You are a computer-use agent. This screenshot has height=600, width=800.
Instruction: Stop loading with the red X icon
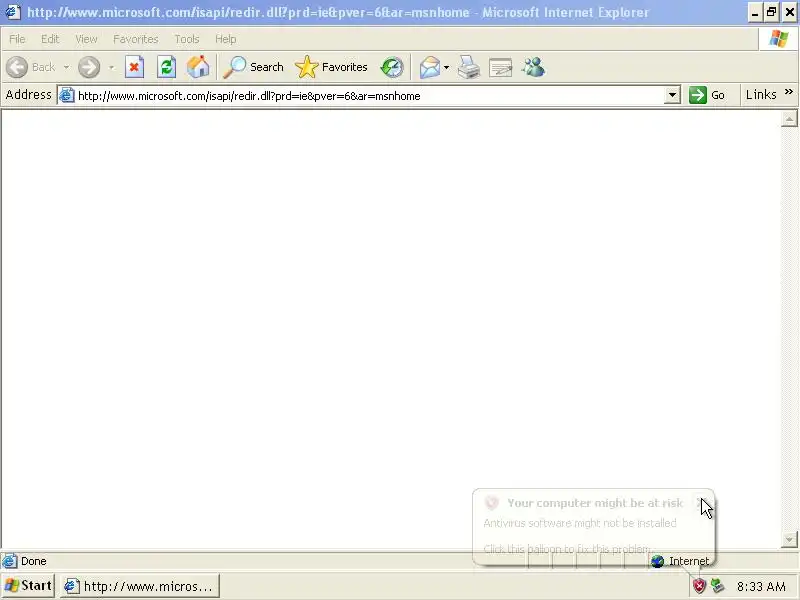coord(134,67)
